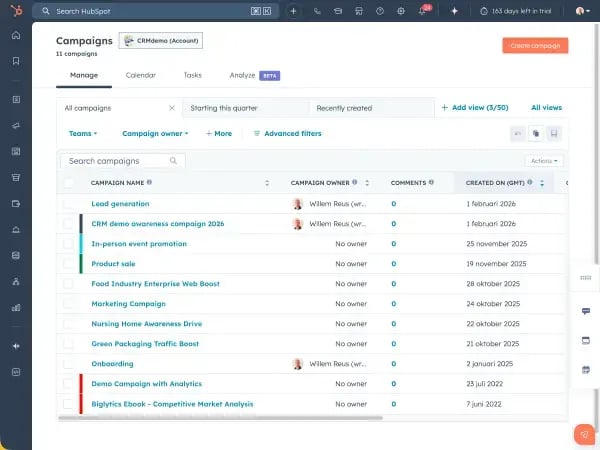Expand the Teams filter dropdown
Image resolution: width=600 pixels, height=450 pixels.
point(83,133)
